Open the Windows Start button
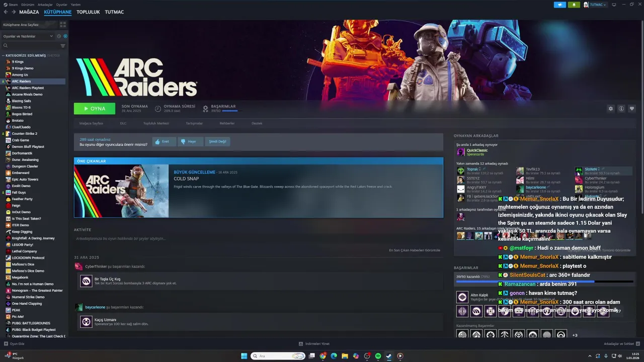 [x=244, y=356]
